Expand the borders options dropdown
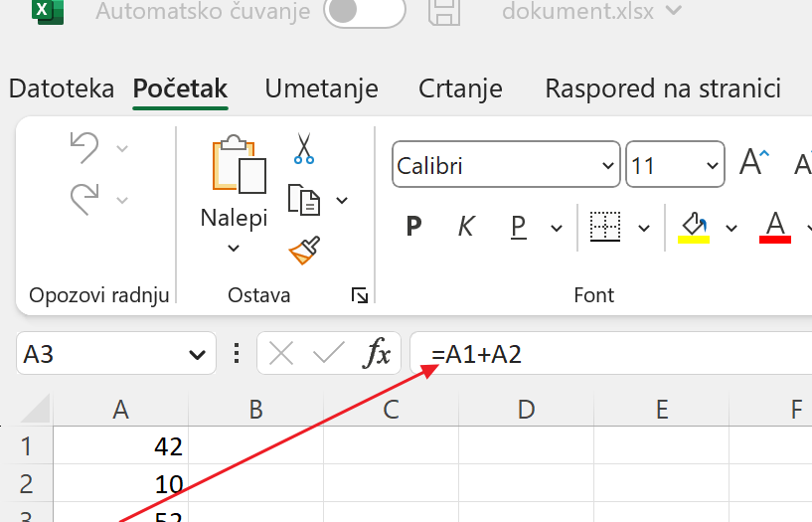 [644, 228]
